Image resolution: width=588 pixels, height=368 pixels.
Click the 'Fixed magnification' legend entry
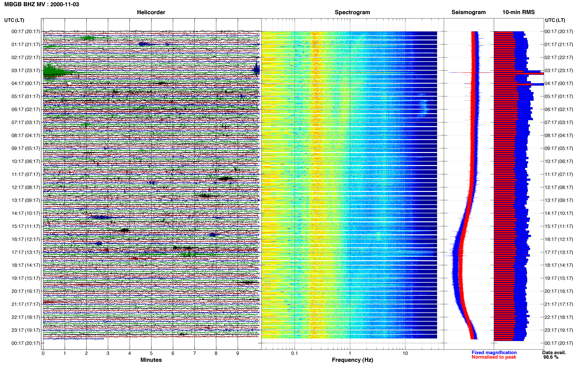(x=494, y=352)
